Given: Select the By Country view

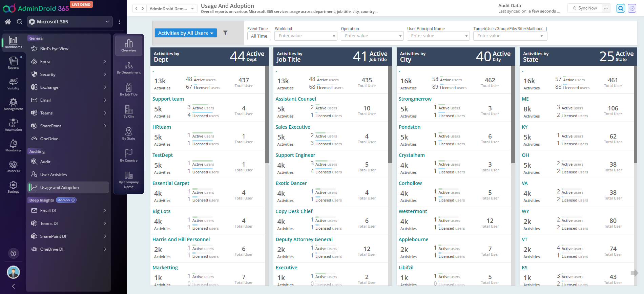Looking at the screenshot, I should pos(129,156).
